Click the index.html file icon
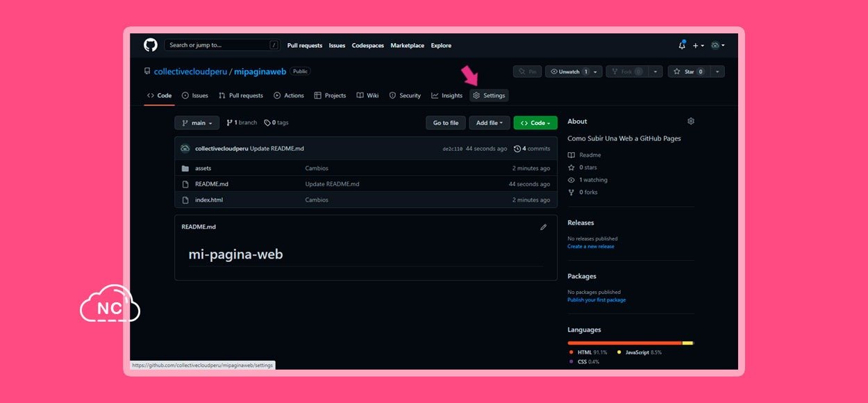Viewport: 868px width, 403px height. click(185, 200)
